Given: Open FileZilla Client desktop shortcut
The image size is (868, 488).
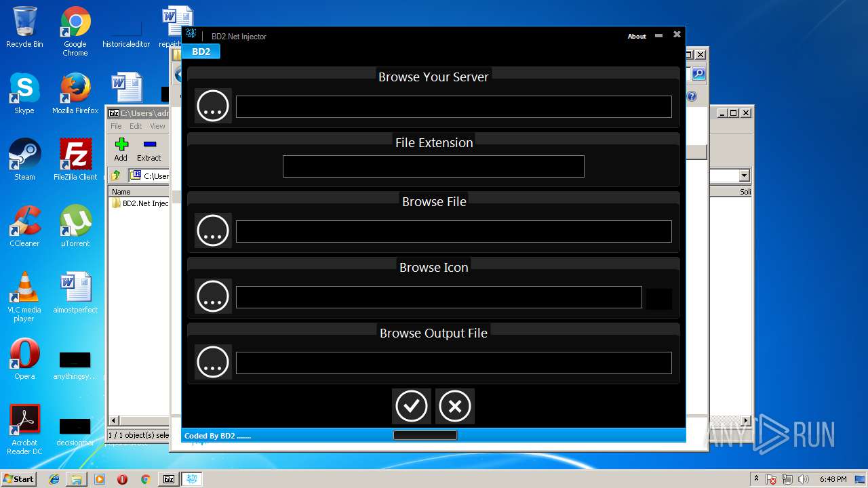Looking at the screenshot, I should (x=75, y=160).
